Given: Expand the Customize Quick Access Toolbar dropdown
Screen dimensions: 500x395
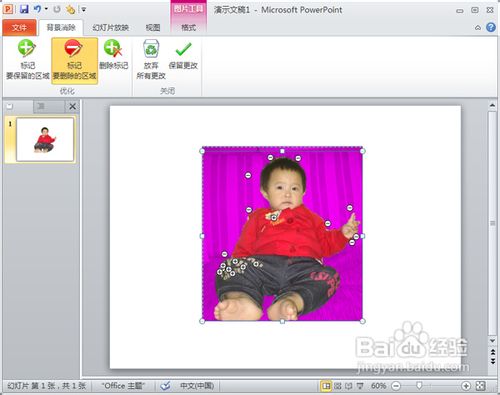Looking at the screenshot, I should coord(84,10).
